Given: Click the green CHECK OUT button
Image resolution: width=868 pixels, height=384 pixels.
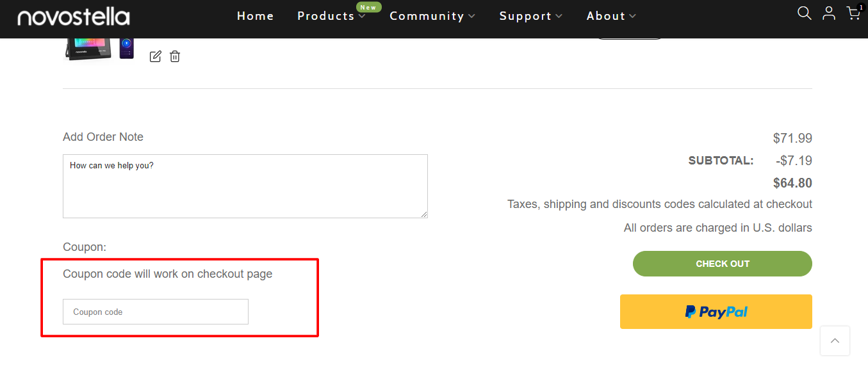Looking at the screenshot, I should 723,264.
